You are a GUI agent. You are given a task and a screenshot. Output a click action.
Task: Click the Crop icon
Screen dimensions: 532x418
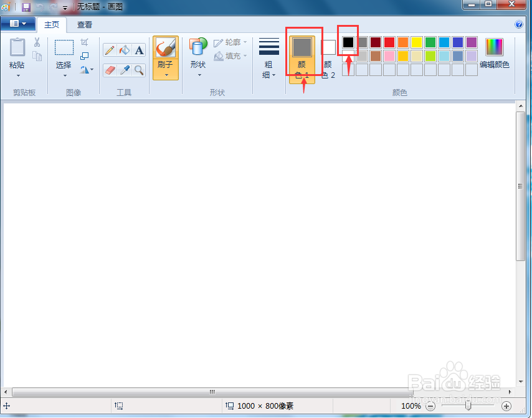point(85,42)
